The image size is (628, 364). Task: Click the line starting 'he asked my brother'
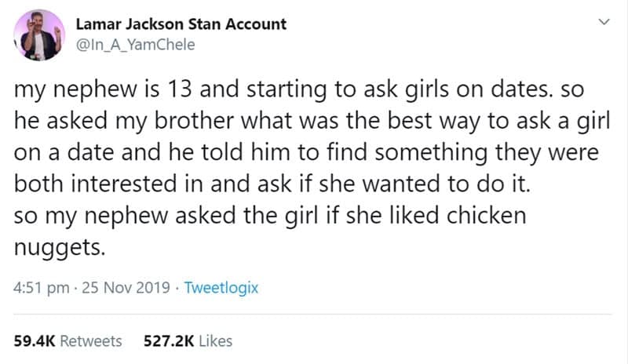pos(302,122)
